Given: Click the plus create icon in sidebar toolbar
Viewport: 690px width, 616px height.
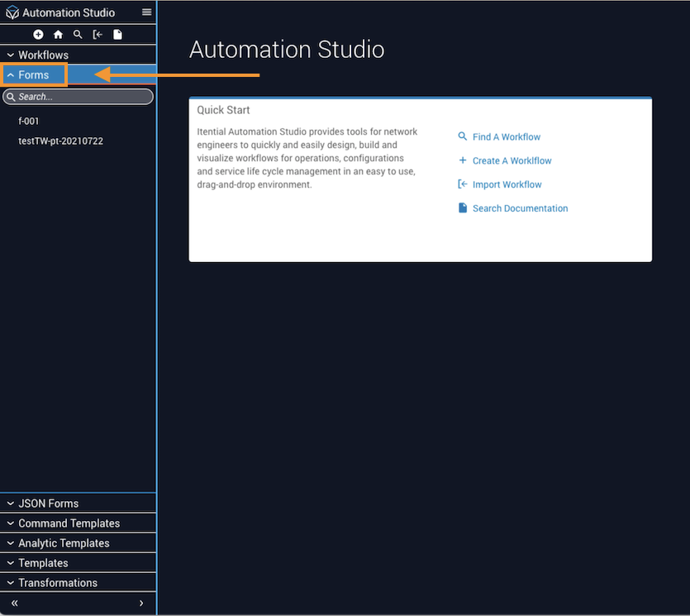Looking at the screenshot, I should [x=38, y=35].
